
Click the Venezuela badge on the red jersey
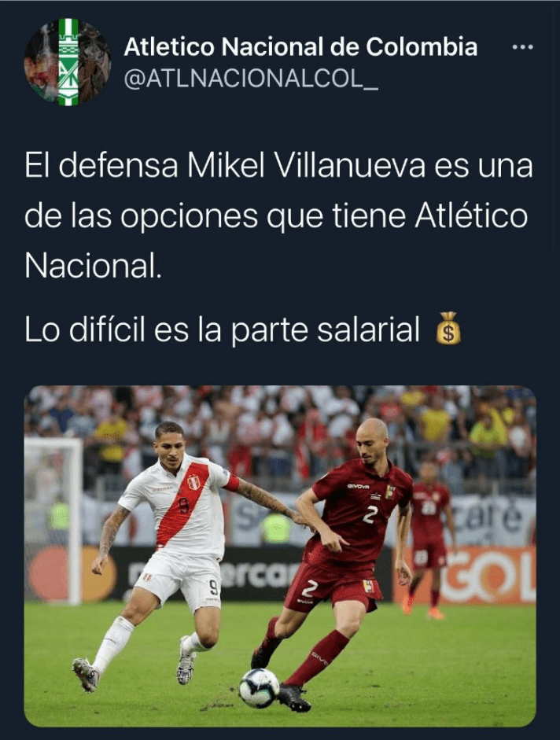[390, 493]
